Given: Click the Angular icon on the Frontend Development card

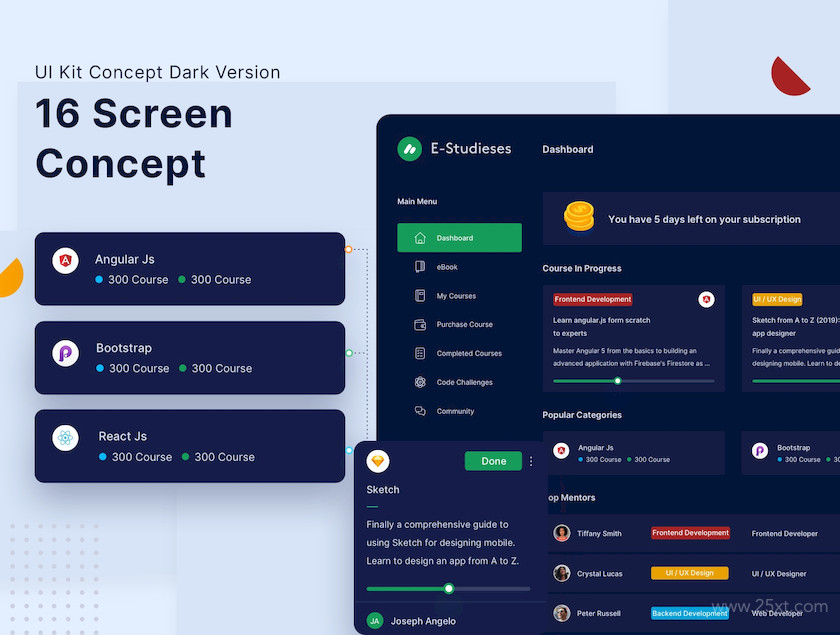Looking at the screenshot, I should (706, 300).
